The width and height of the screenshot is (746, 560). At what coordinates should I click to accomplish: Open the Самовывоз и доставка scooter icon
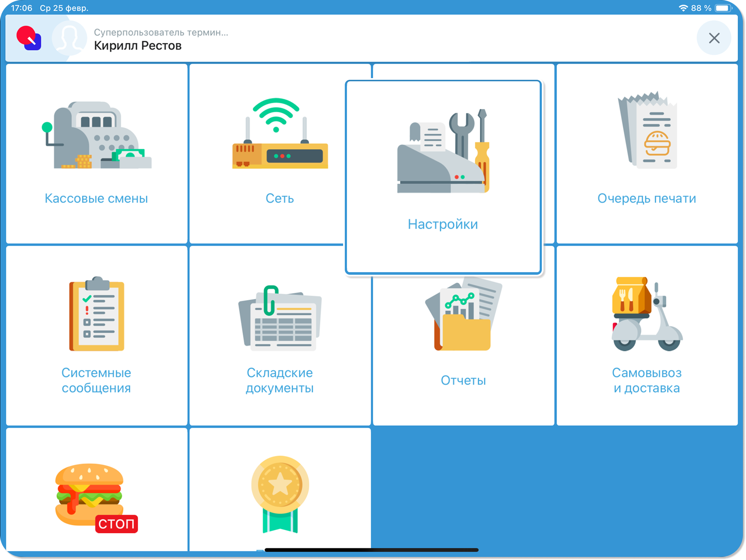[x=647, y=314]
